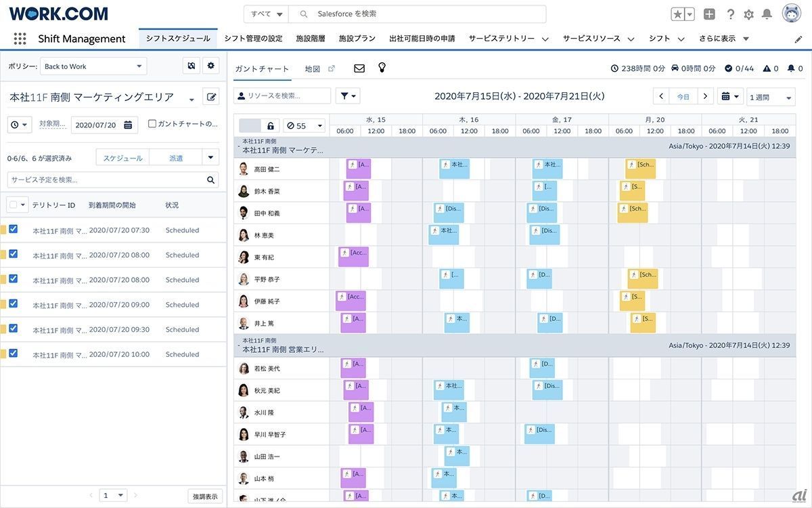Open the 地図 tab
812x508 pixels.
[x=313, y=69]
